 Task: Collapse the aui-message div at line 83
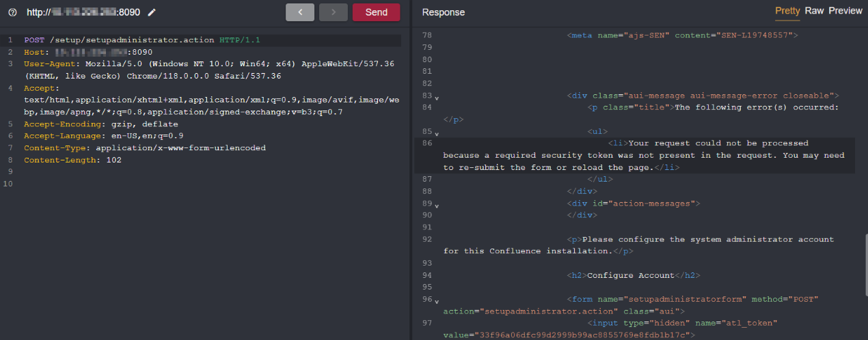(x=437, y=98)
